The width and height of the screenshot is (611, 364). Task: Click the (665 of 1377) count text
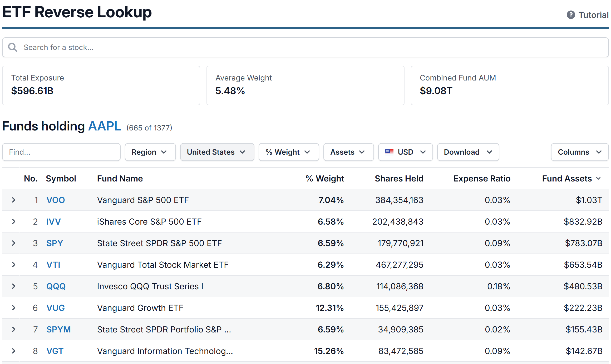(149, 128)
